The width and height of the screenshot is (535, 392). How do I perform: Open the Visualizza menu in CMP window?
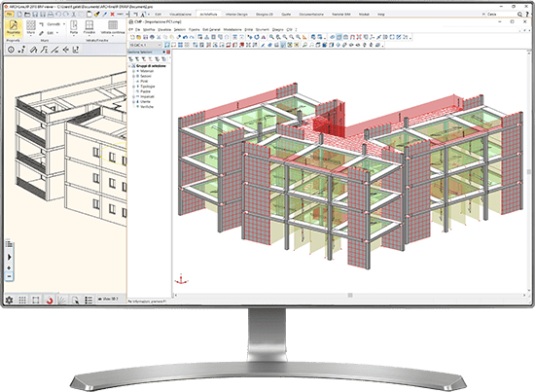[164, 30]
